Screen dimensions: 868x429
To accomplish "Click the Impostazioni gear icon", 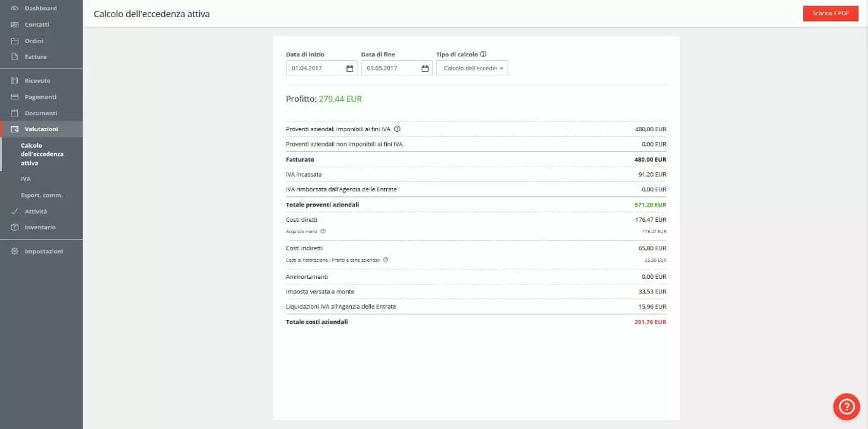I will point(15,252).
